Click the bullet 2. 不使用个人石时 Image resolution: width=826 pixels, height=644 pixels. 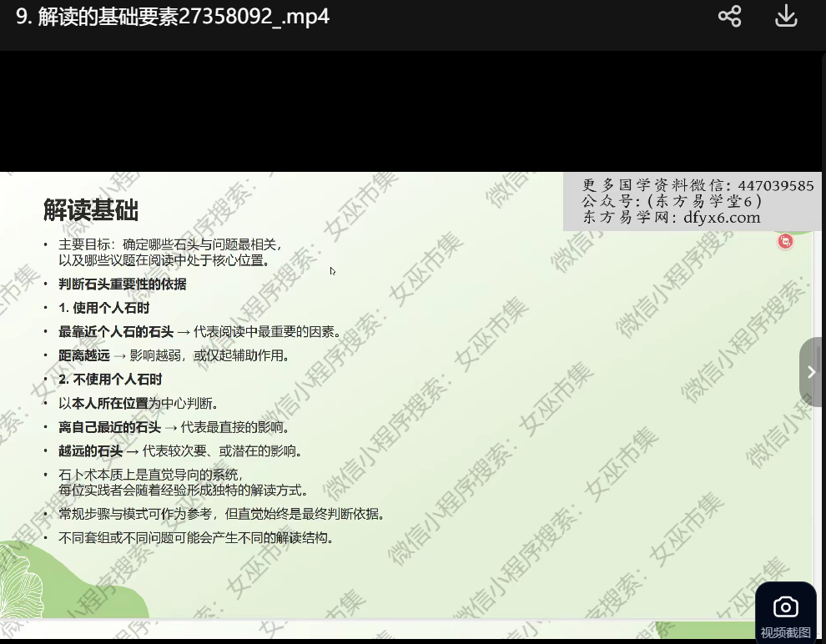110,380
